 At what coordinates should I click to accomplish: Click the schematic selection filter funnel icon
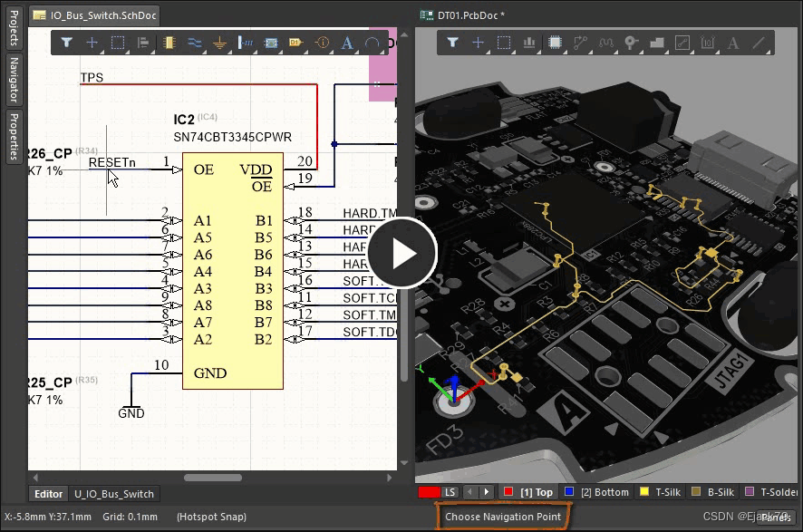pyautogui.click(x=66, y=43)
